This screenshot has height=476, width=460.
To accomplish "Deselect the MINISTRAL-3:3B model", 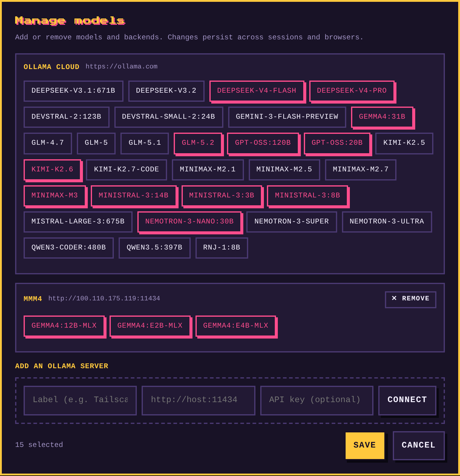I will [222, 196].
